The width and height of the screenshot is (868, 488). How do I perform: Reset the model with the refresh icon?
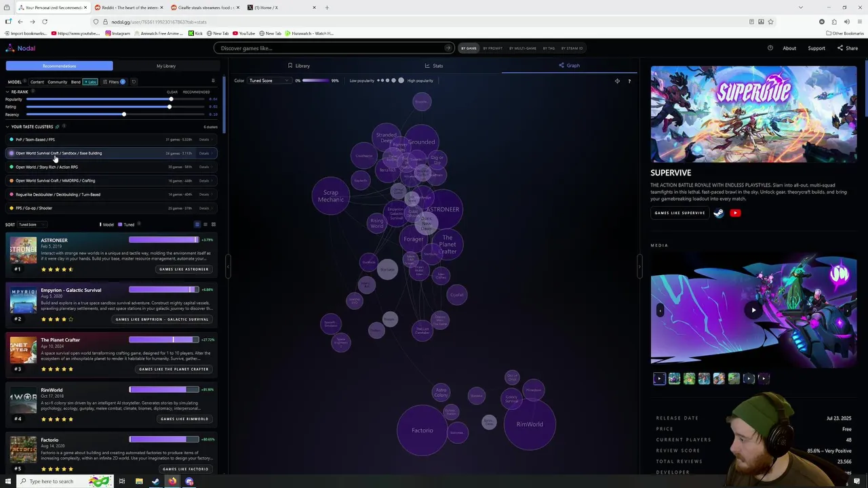[134, 82]
